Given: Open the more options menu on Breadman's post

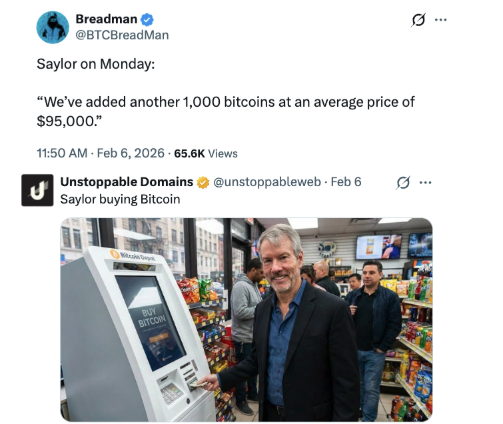Looking at the screenshot, I should tap(441, 20).
